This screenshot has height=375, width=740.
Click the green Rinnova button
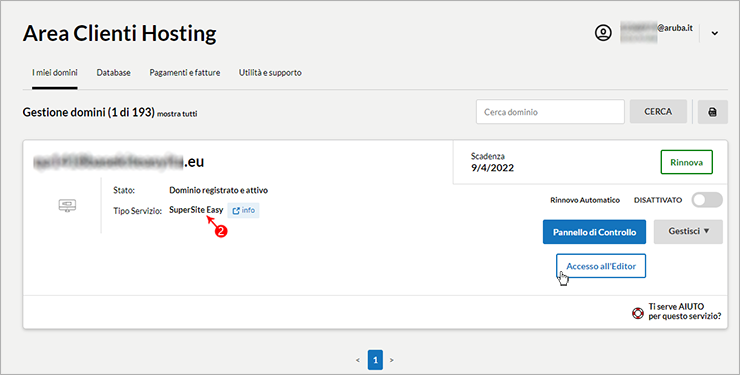coord(687,162)
